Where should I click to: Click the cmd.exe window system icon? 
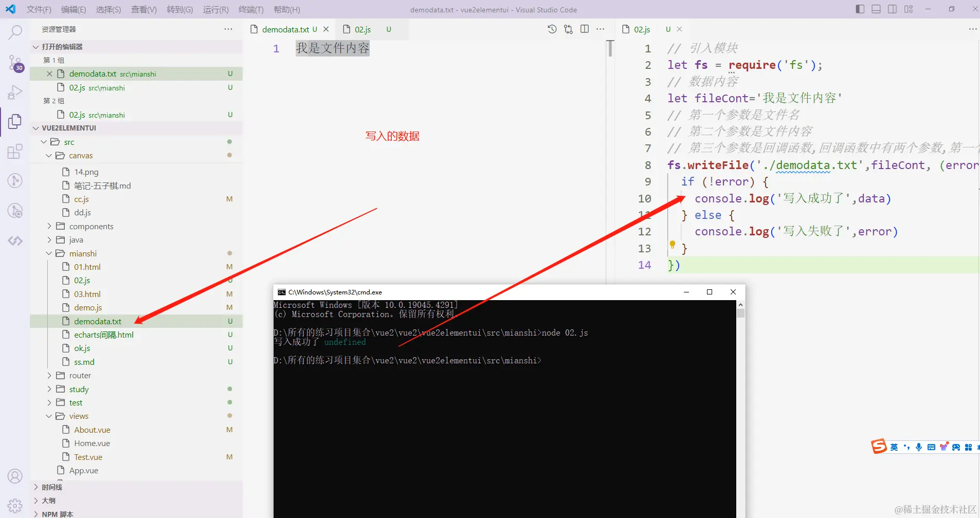[281, 292]
